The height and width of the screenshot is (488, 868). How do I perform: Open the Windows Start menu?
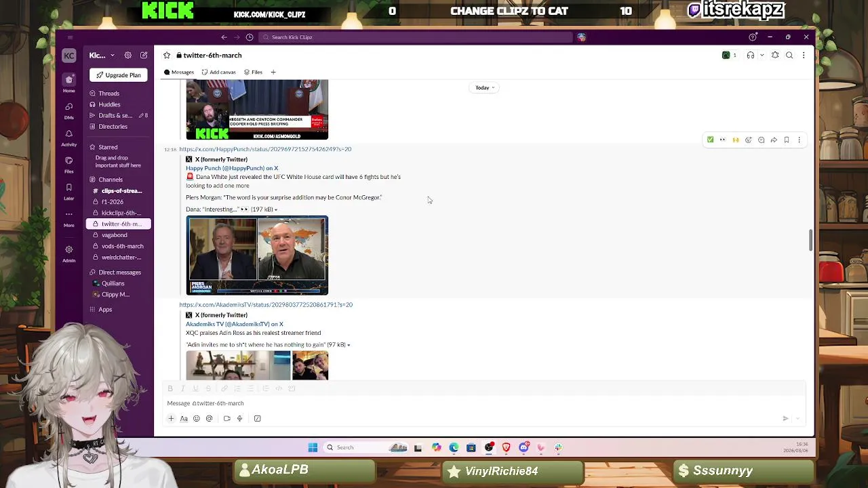coord(313,447)
